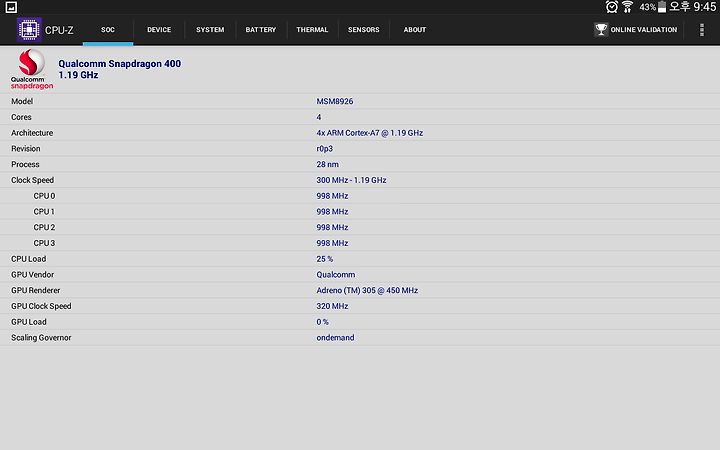Select the 28 nm process value

(x=327, y=164)
